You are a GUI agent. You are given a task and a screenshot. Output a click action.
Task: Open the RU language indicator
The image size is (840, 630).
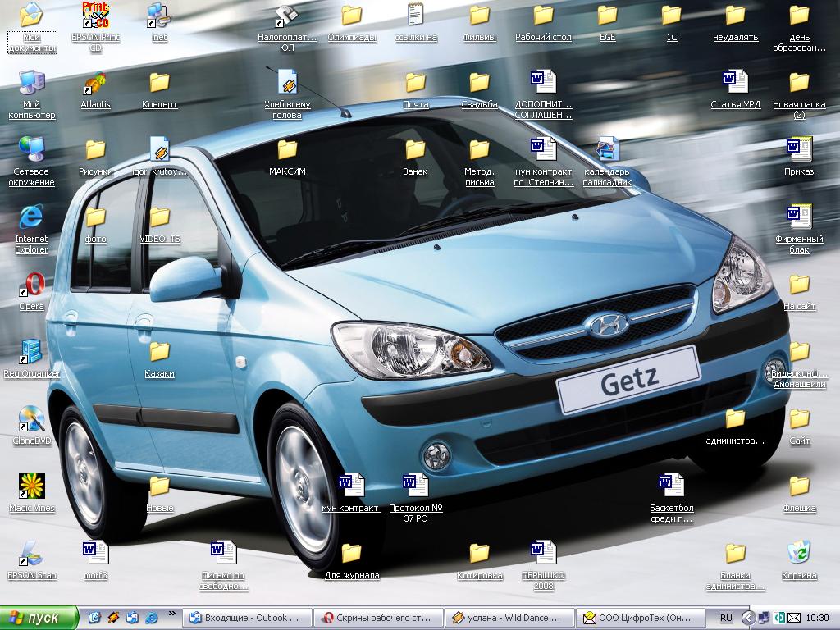tap(726, 619)
